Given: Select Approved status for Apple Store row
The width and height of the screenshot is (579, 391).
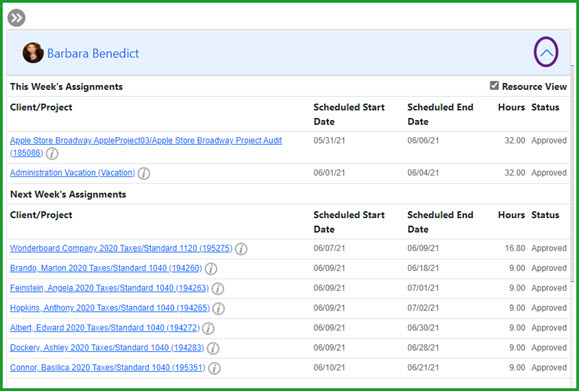Looking at the screenshot, I should [x=549, y=141].
